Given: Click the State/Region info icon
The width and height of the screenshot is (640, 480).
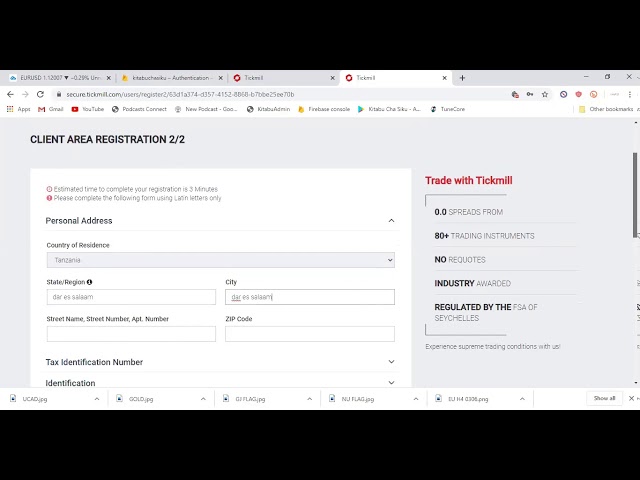Looking at the screenshot, I should click(x=89, y=283).
